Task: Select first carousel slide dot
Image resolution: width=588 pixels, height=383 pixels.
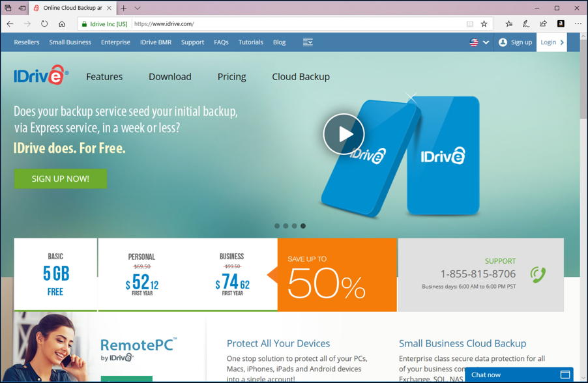Action: 277,226
